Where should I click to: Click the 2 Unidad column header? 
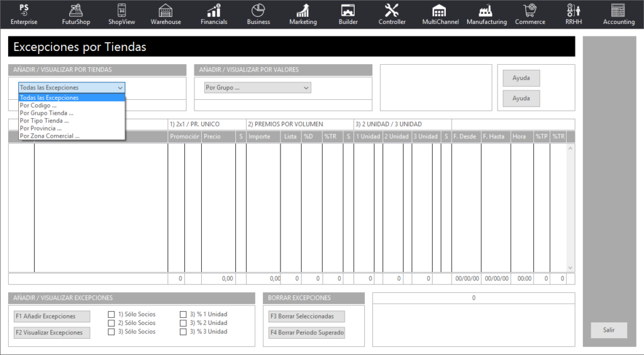pyautogui.click(x=397, y=137)
